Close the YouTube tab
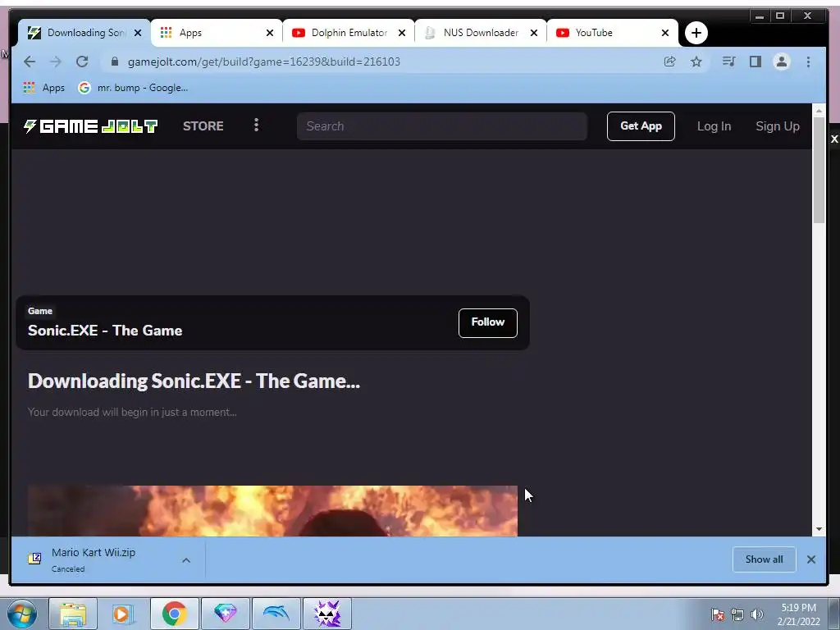The height and width of the screenshot is (630, 840). 665,33
